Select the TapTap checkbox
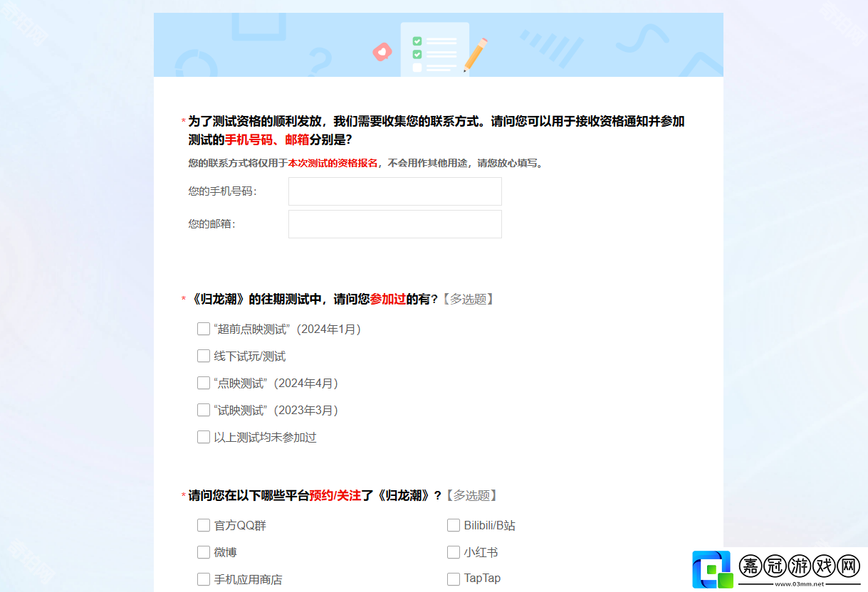This screenshot has width=868, height=592. coord(454,579)
